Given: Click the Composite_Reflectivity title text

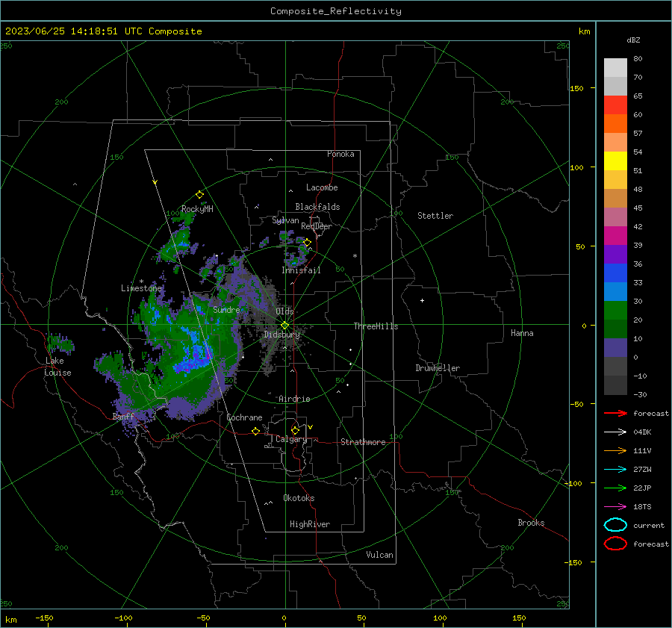Looking at the screenshot, I should point(336,11).
